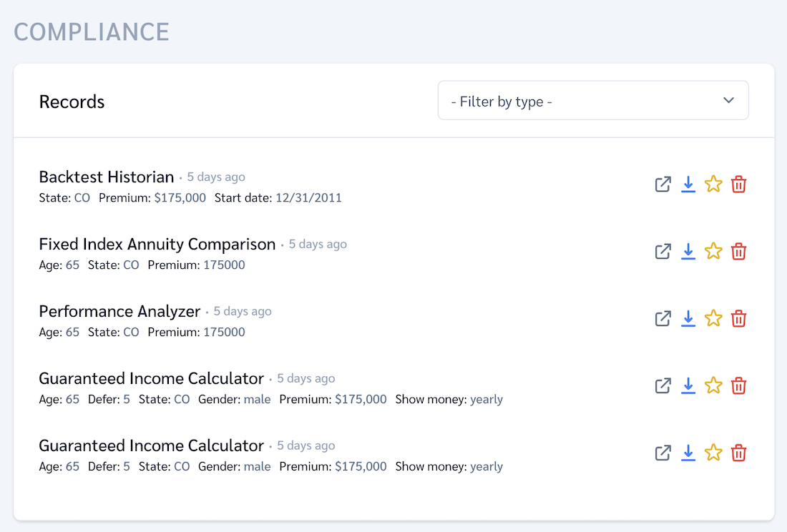The image size is (787, 532).
Task: Open the last Guaranteed Income Calculator externally
Action: pyautogui.click(x=663, y=453)
